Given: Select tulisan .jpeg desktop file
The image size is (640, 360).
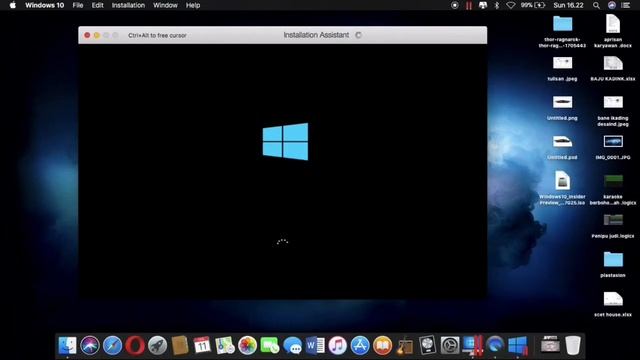Looking at the screenshot, I should pos(562,63).
